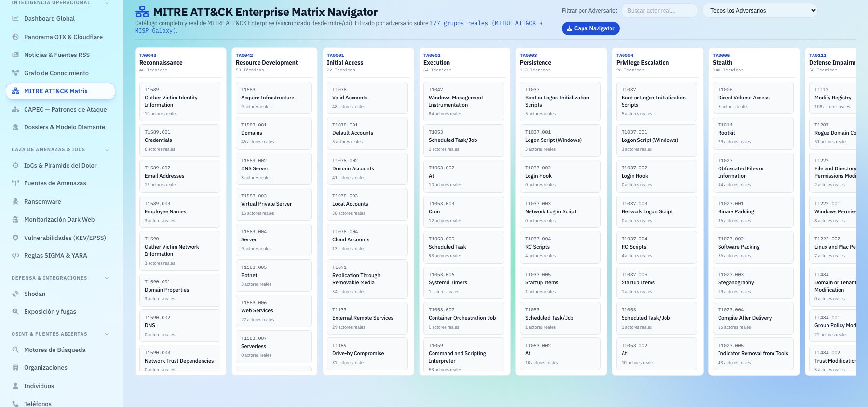Select T1037.004 RC Scripts under Persistence
The image size is (868, 407).
(x=560, y=247)
